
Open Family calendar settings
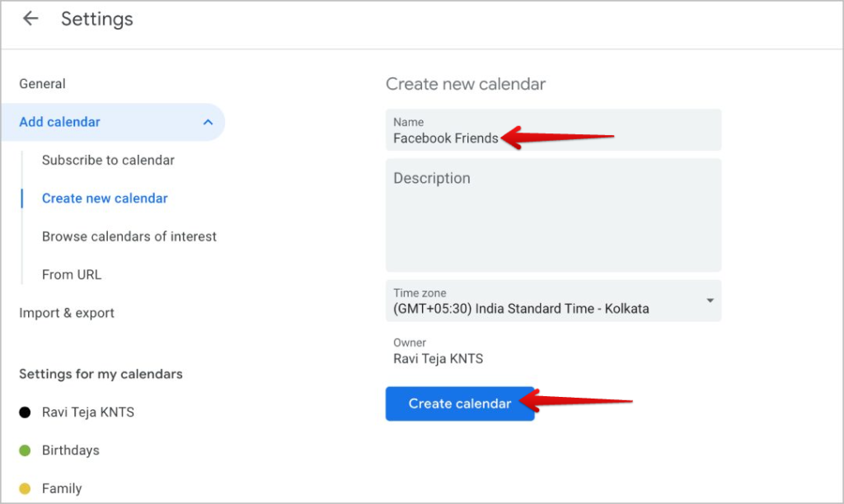62,488
